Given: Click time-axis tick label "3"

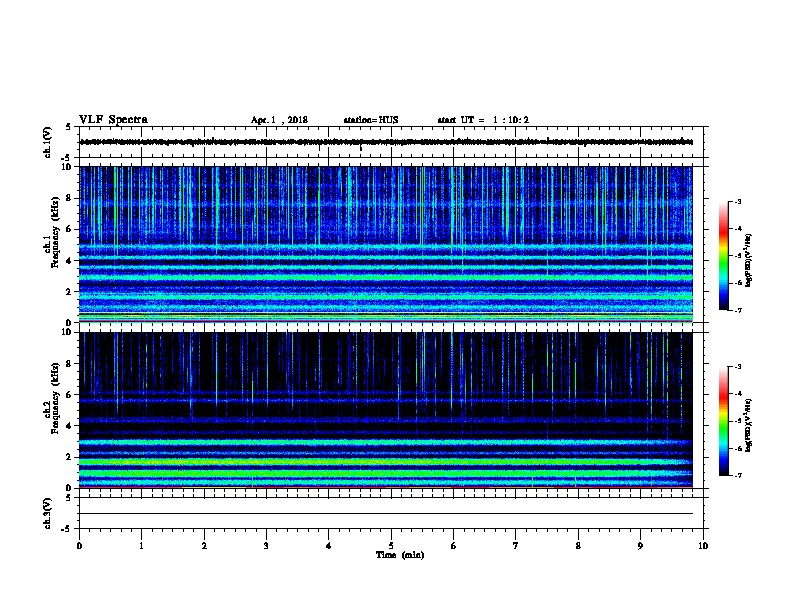Looking at the screenshot, I should tap(266, 546).
